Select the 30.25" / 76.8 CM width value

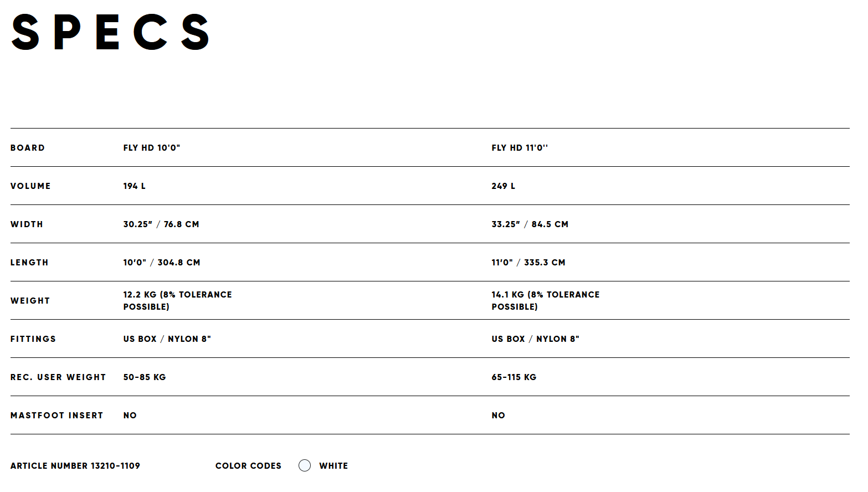(x=161, y=224)
